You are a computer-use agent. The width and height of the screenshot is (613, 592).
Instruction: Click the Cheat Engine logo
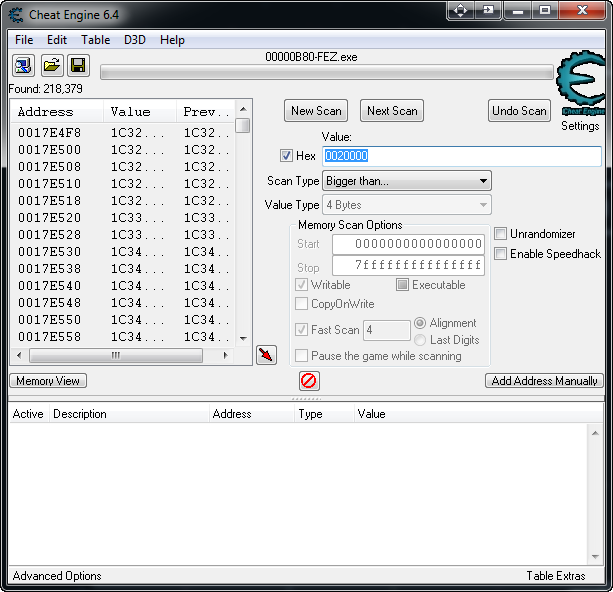click(x=581, y=83)
